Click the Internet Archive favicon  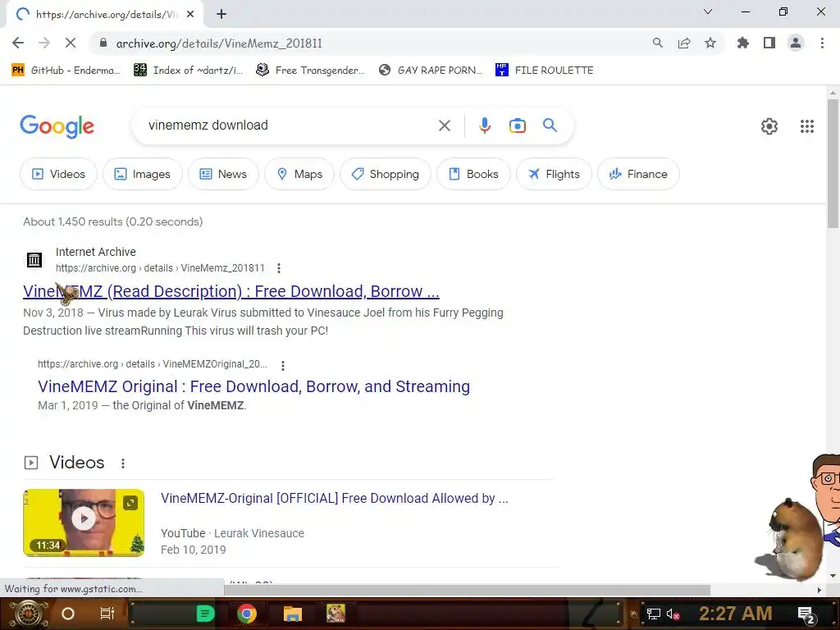pos(34,260)
